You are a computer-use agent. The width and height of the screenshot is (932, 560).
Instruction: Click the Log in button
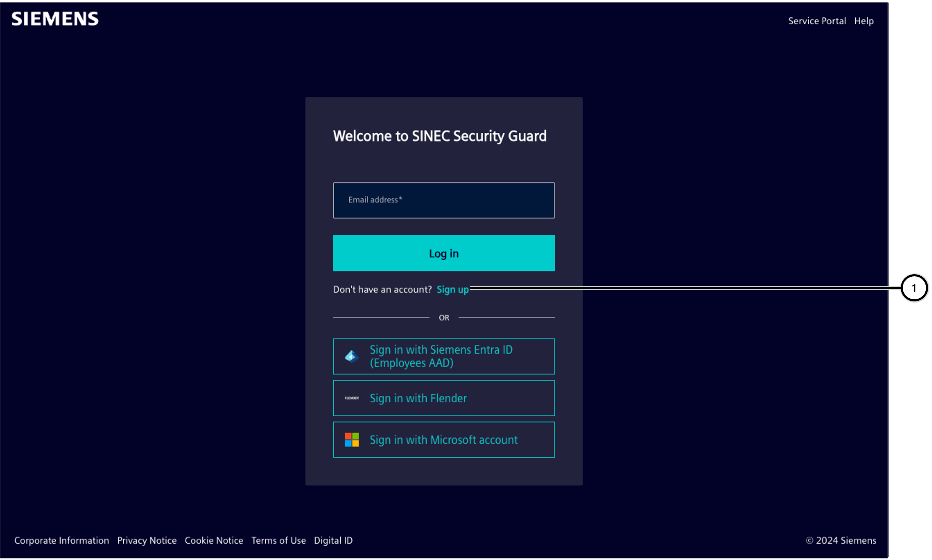443,253
